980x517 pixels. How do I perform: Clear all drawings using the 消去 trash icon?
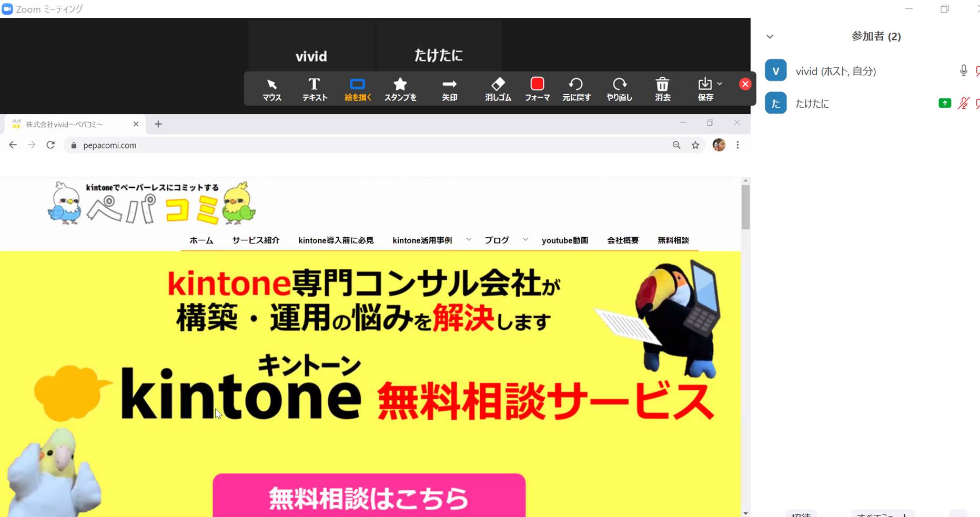coord(662,88)
